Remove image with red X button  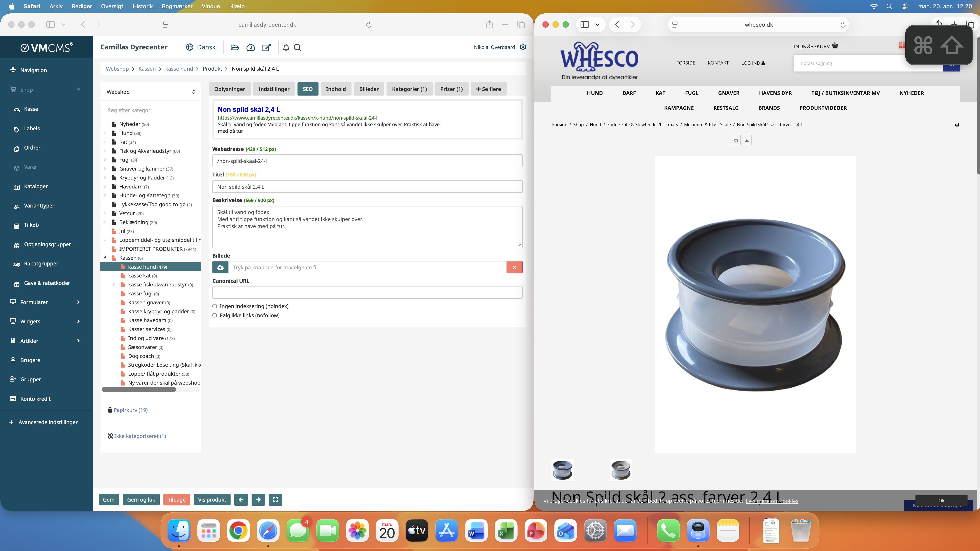(x=514, y=267)
